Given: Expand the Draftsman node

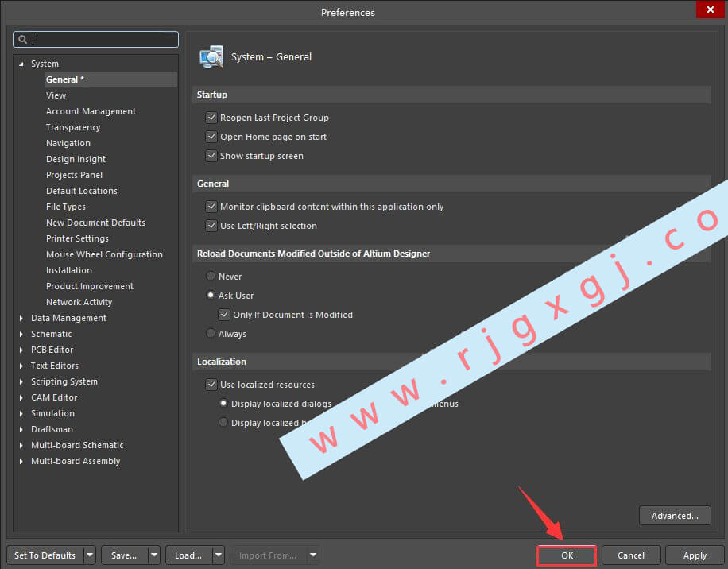Looking at the screenshot, I should tap(21, 429).
